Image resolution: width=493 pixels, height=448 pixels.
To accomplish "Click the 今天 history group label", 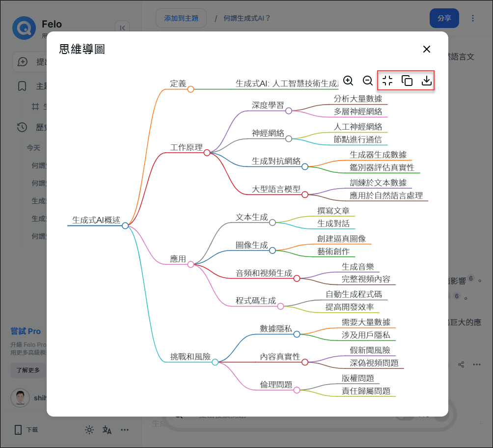I will [33, 147].
